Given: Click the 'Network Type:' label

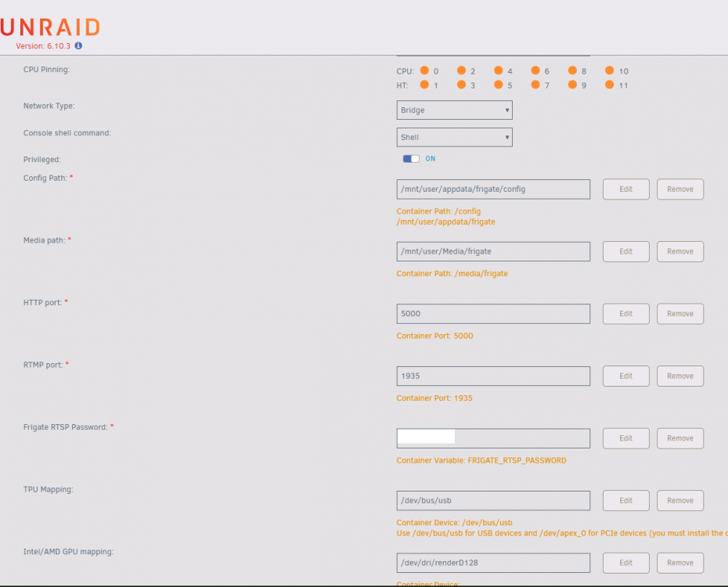Looking at the screenshot, I should point(49,106).
